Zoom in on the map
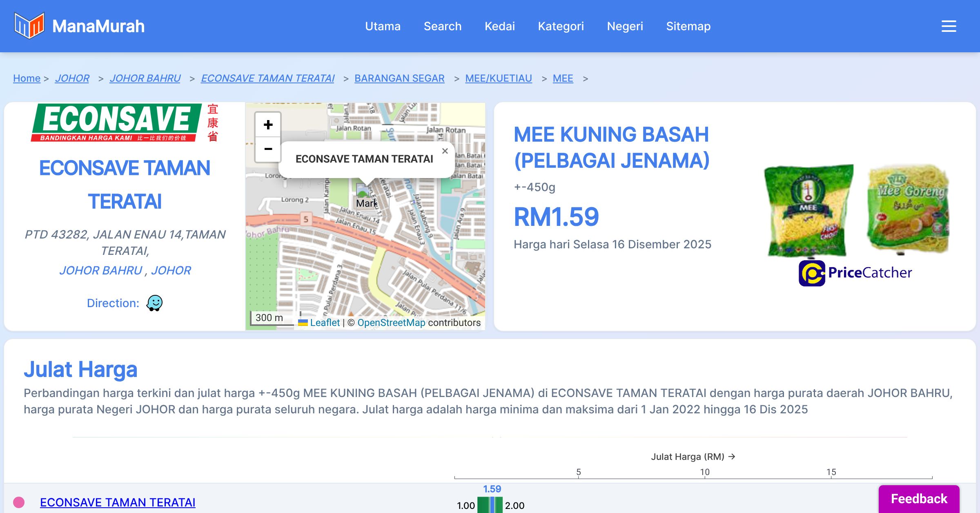 (x=268, y=125)
